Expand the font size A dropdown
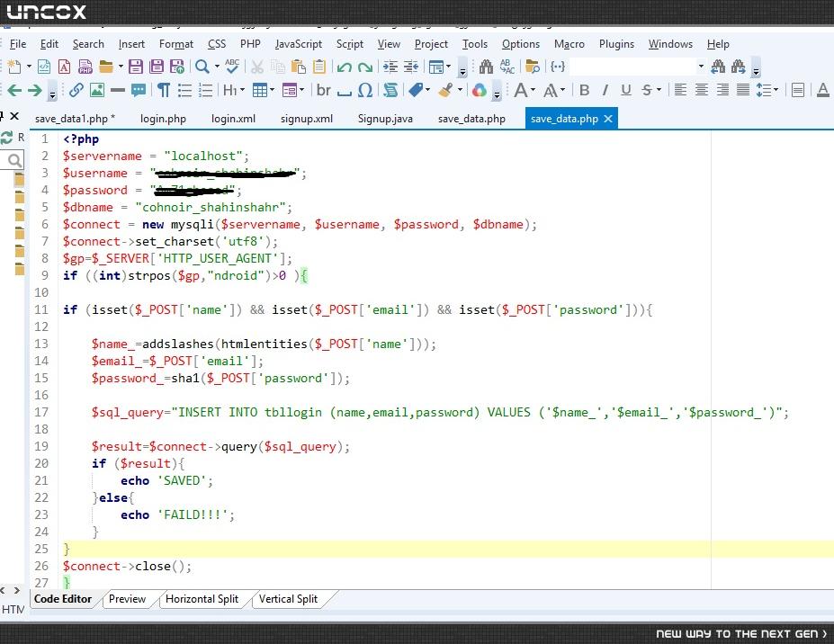Image resolution: width=834 pixels, height=644 pixels. pos(533,90)
